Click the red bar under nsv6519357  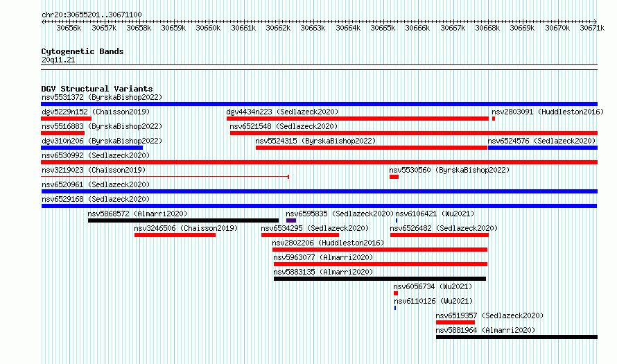455,322
